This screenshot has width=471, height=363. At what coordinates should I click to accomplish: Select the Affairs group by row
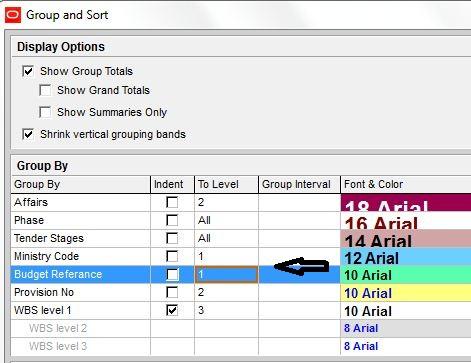[81, 202]
